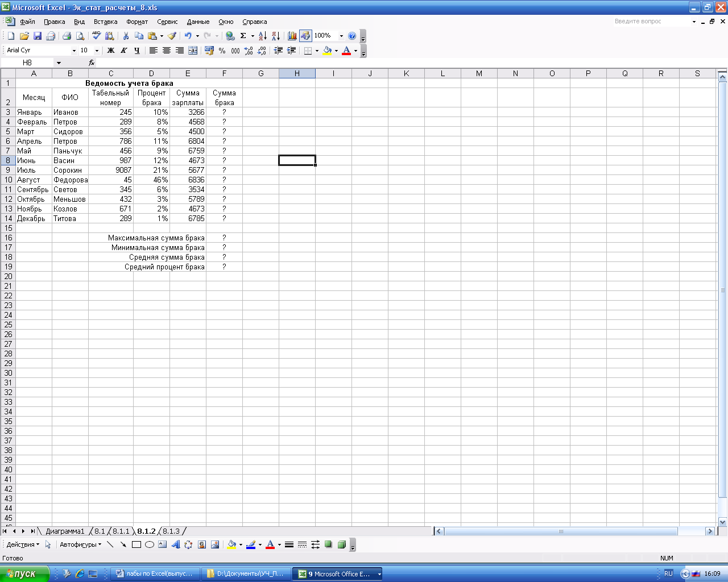Image resolution: width=728 pixels, height=582 pixels.
Task: Merge and center cells icon
Action: click(193, 51)
